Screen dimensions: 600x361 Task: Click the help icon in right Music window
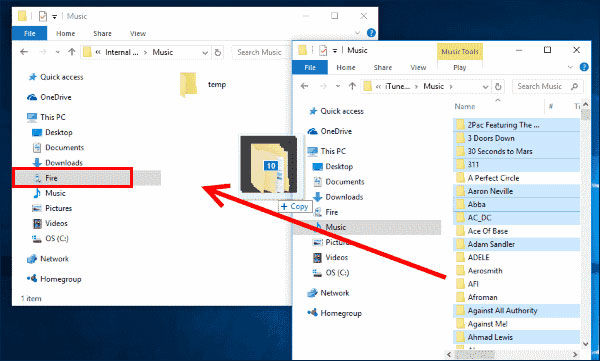point(584,67)
